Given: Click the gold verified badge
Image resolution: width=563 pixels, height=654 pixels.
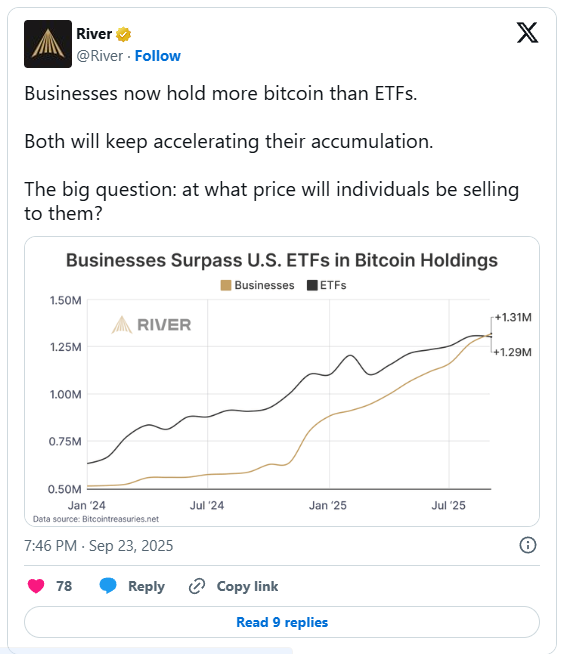Looking at the screenshot, I should click(x=123, y=34).
